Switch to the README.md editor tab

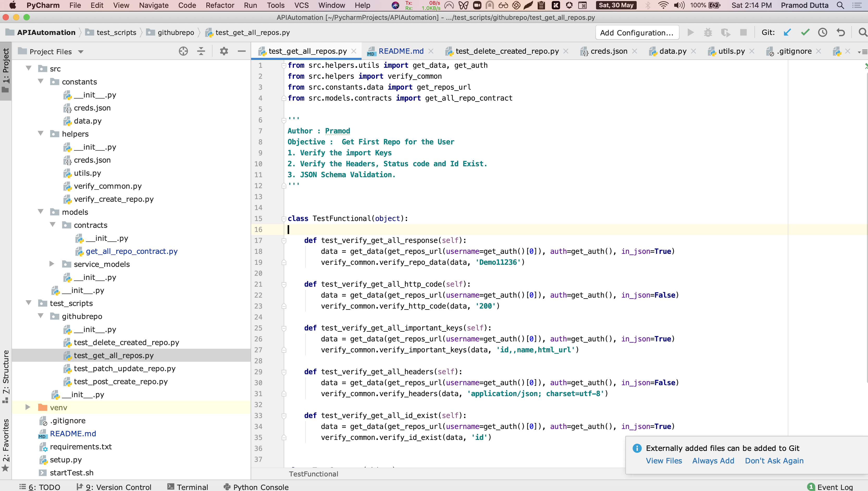[x=400, y=51]
